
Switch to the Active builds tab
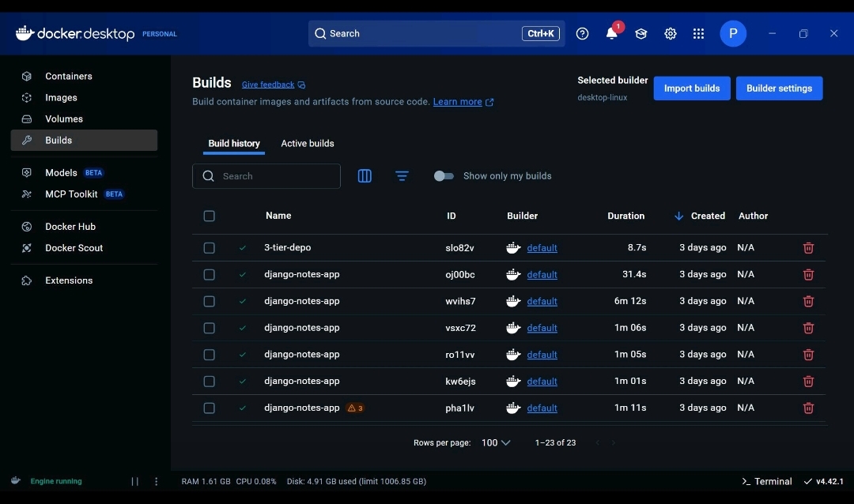(308, 144)
